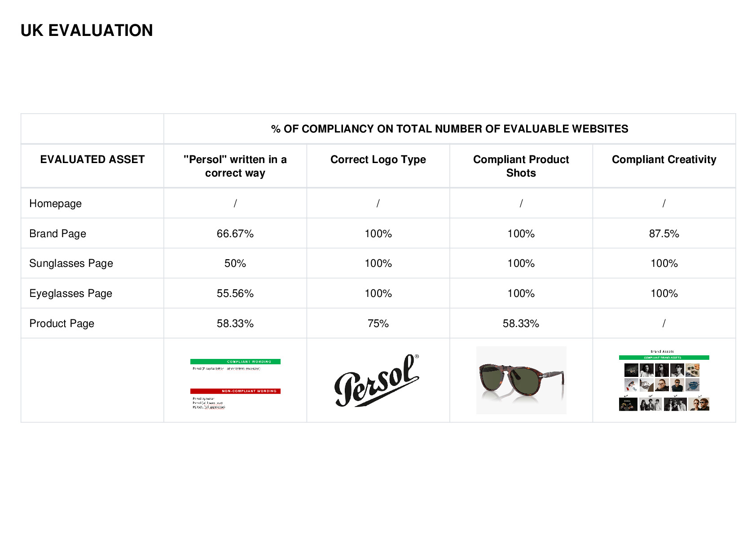Screen dimensions: 756x535
Task: Click the Eyeglasses Page row label
Action: [x=70, y=293]
